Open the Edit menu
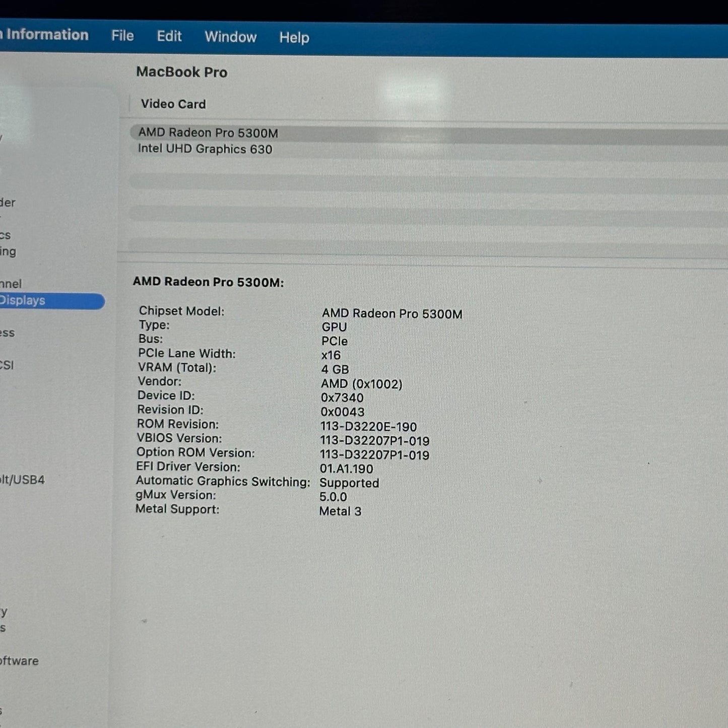Viewport: 728px width, 728px height. [x=169, y=36]
